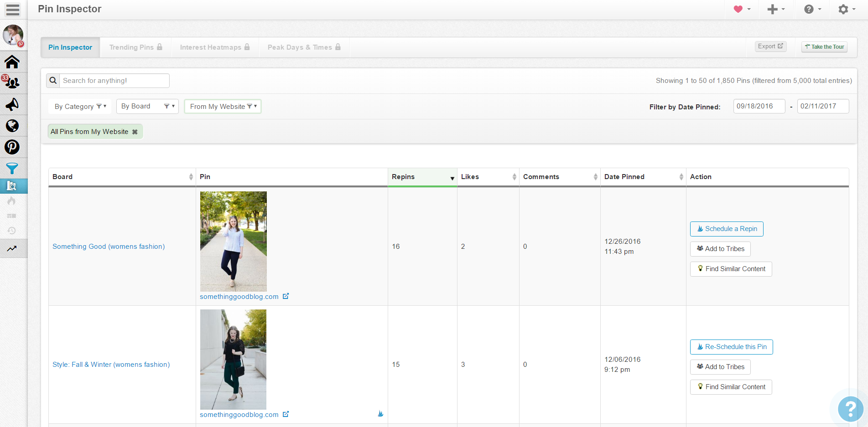Open the plus add menu

776,9
